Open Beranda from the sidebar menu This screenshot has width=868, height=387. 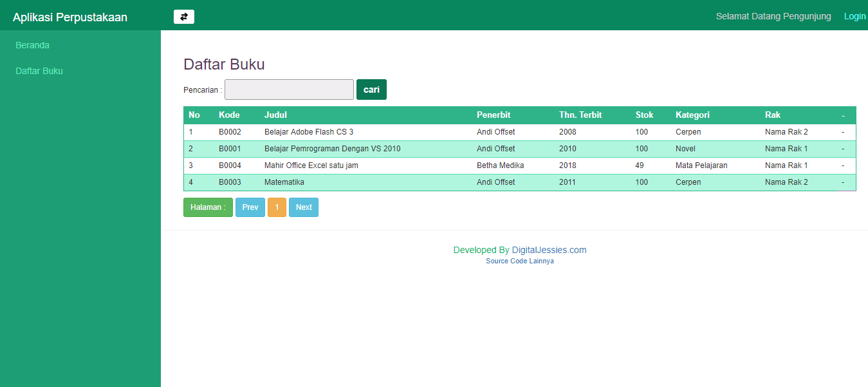pos(32,45)
